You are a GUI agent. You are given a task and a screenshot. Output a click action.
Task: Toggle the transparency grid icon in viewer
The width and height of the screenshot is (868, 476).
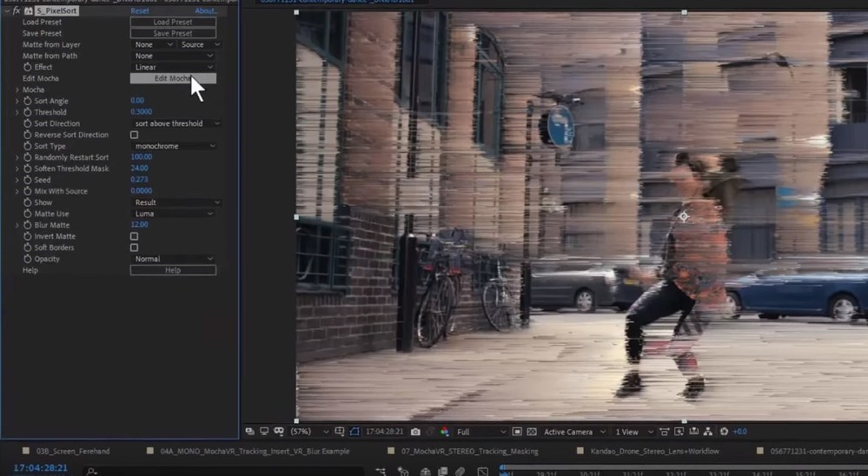(x=533, y=432)
